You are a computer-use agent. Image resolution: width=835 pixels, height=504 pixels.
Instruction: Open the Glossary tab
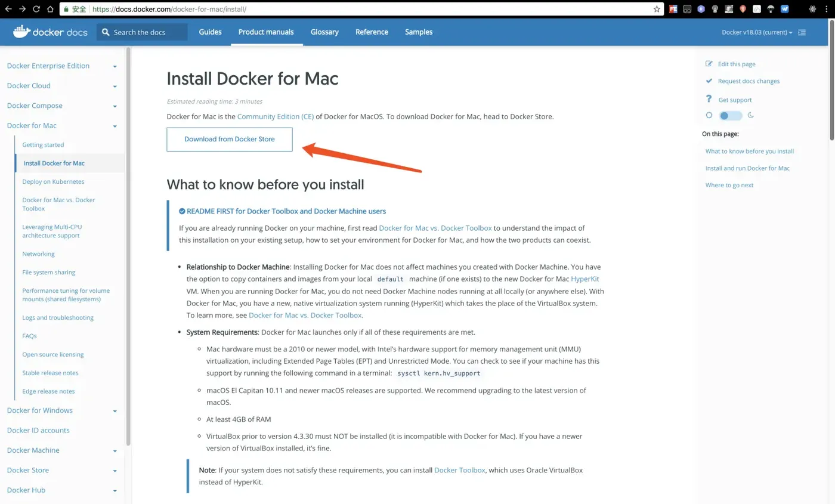(x=324, y=32)
